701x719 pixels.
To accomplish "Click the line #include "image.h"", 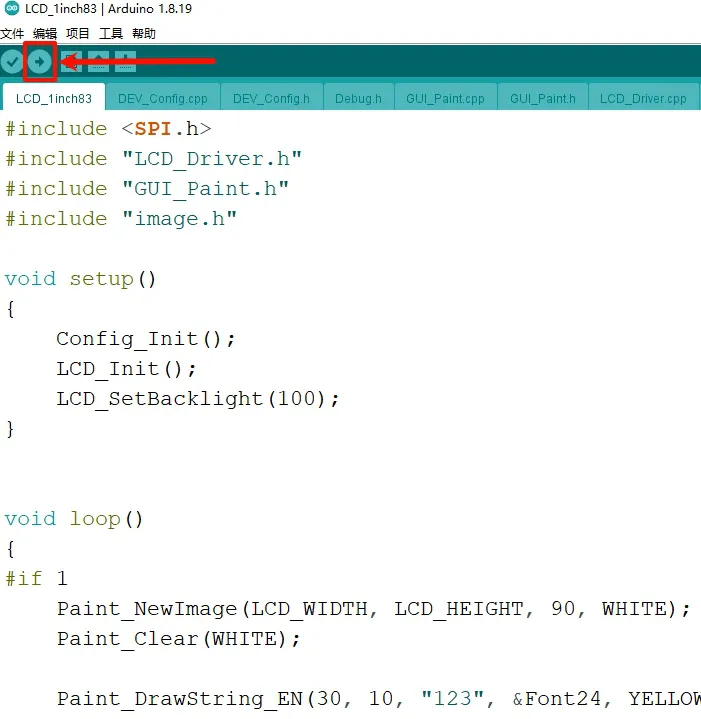I will (x=121, y=219).
